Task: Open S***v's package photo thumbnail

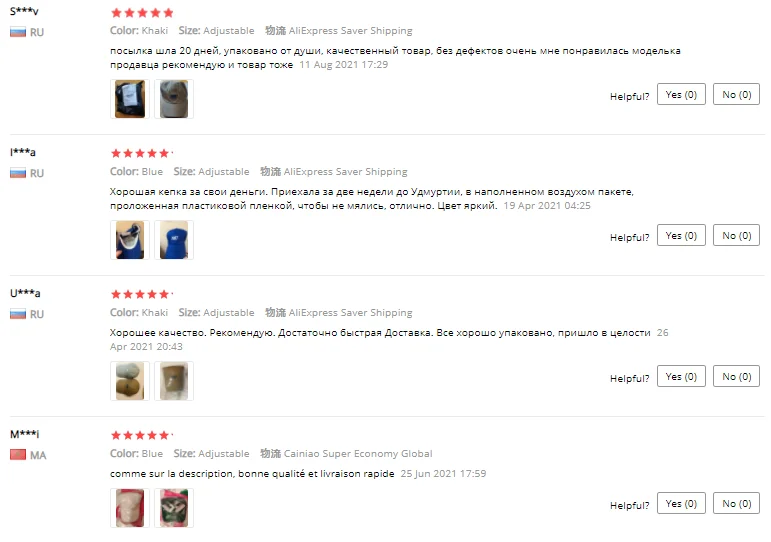Action: [130, 99]
